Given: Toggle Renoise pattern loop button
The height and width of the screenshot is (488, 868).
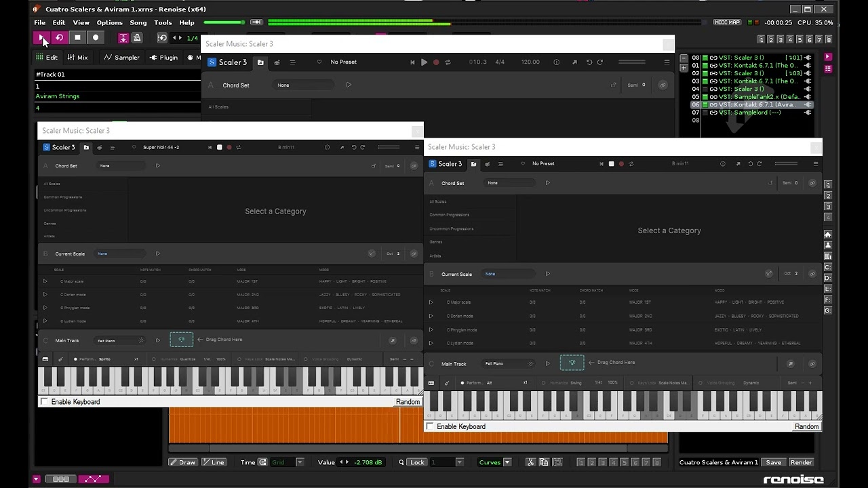Looking at the screenshot, I should [x=59, y=38].
